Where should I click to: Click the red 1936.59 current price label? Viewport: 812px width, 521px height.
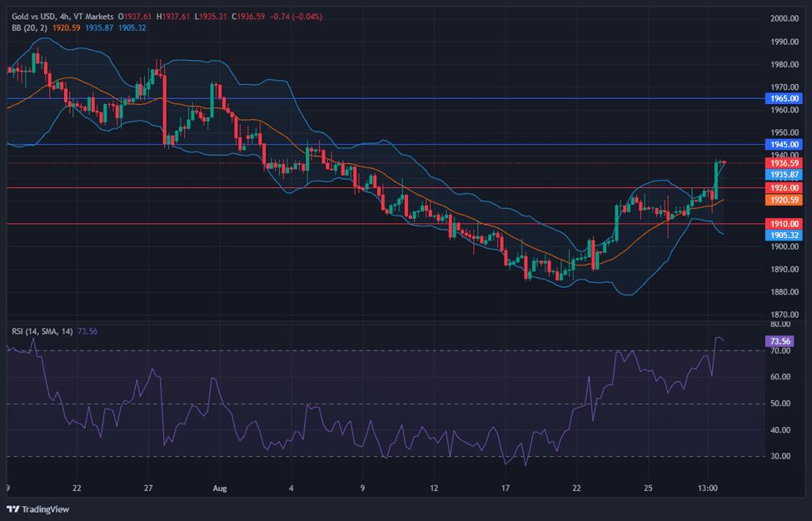click(x=785, y=163)
